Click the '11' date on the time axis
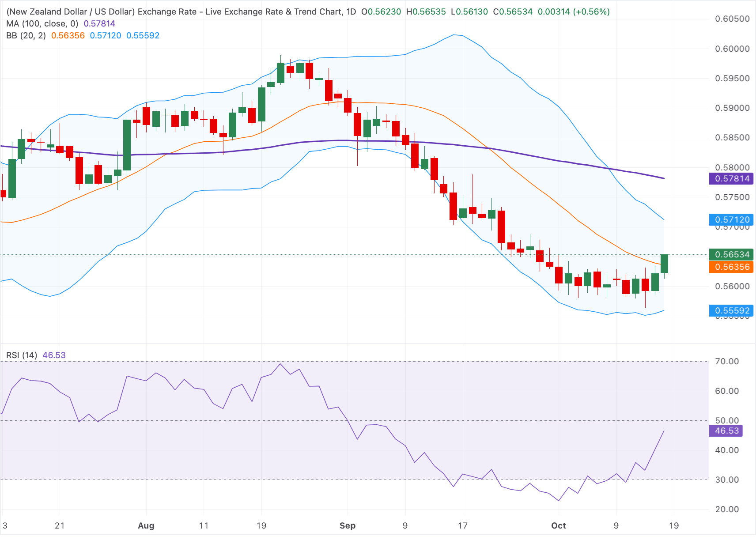Image resolution: width=756 pixels, height=540 pixels. coord(204,526)
